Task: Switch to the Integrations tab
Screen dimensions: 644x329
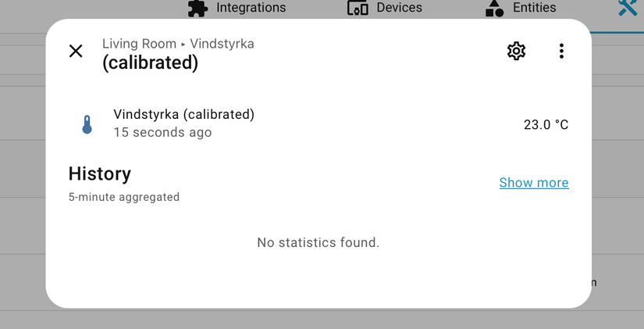Action: click(x=251, y=8)
